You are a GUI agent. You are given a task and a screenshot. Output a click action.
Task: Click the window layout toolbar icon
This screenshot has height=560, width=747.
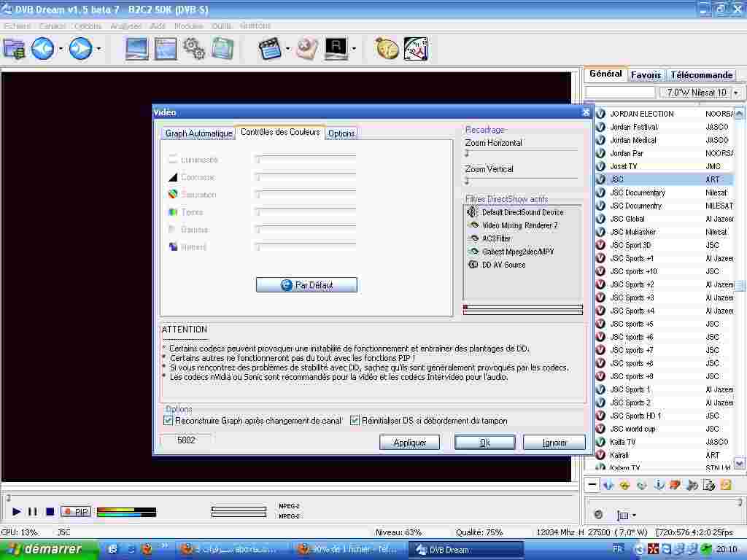point(166,49)
